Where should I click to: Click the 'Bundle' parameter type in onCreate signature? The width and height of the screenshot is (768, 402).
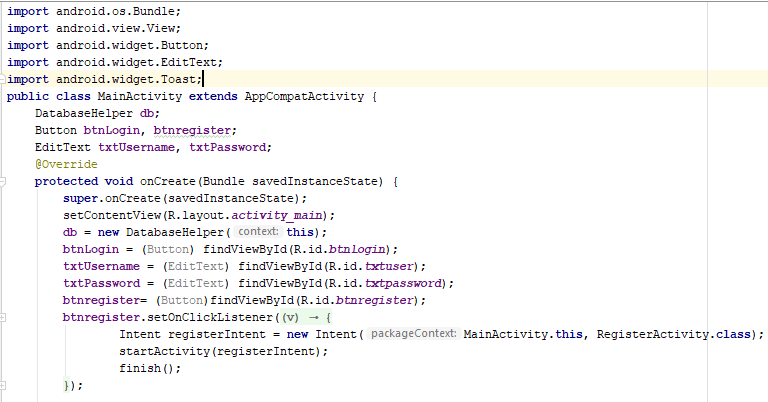(223, 182)
